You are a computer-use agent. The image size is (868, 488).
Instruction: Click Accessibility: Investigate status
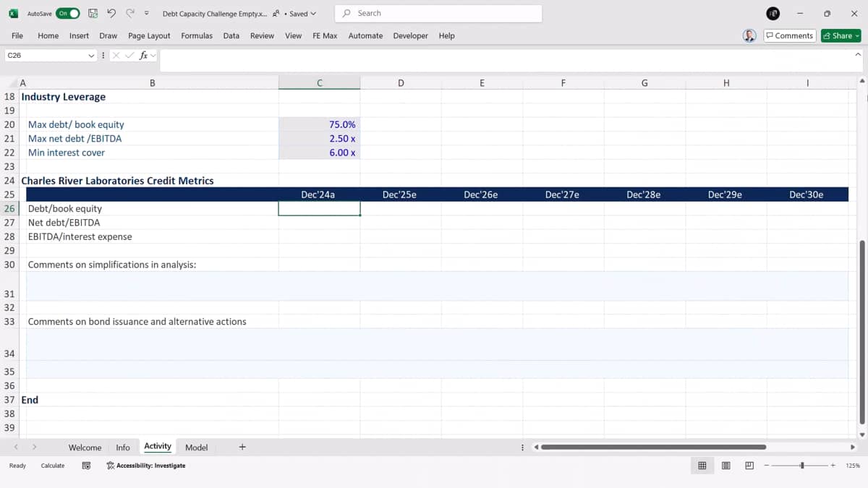[145, 466]
